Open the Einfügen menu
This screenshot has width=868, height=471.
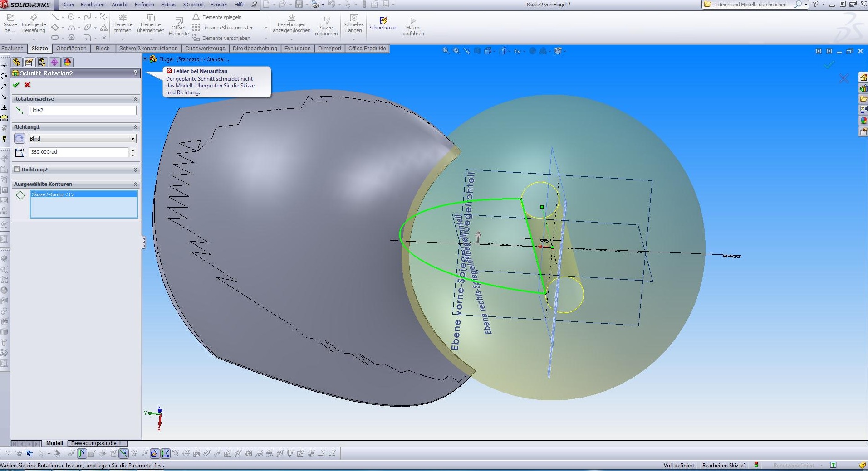pos(144,5)
